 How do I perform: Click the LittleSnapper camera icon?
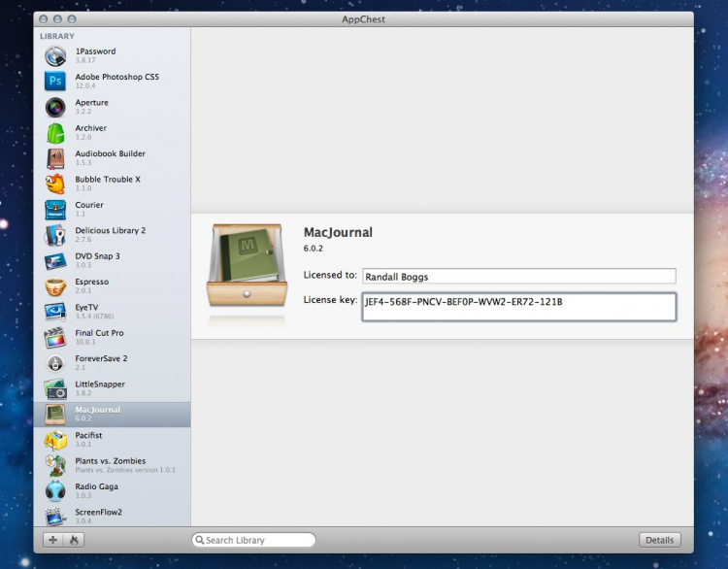(x=55, y=388)
